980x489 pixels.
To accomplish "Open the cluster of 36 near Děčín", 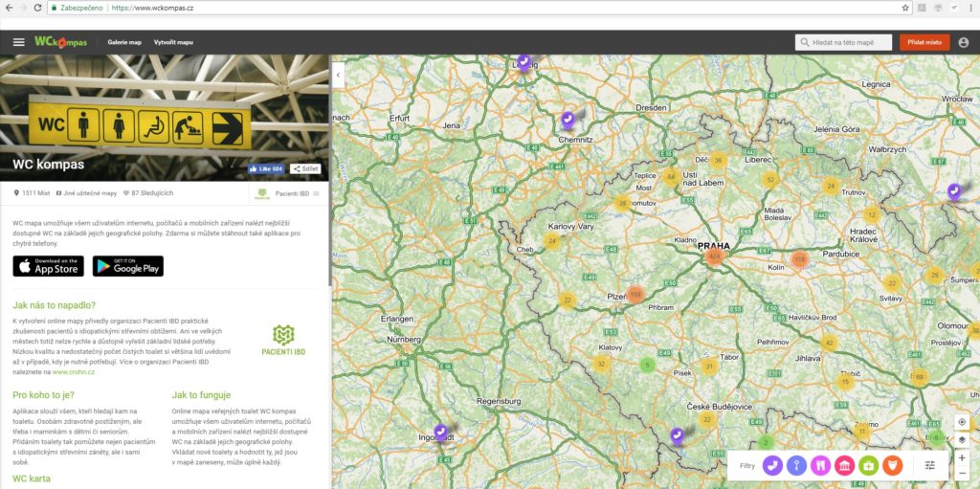I will [718, 160].
